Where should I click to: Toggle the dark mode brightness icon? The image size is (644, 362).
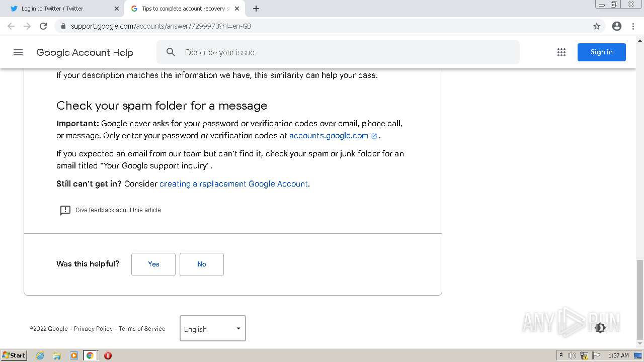(600, 328)
